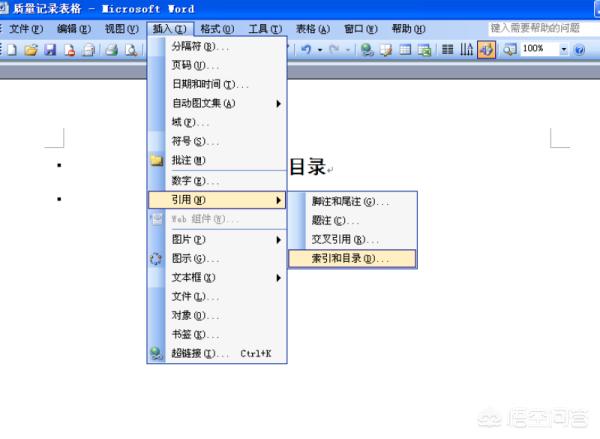Open the zoom percentage dropdown arrow
The image size is (600, 439).
click(x=564, y=49)
